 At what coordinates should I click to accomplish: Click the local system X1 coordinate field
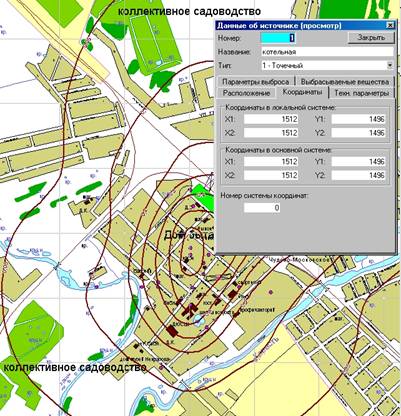point(271,119)
